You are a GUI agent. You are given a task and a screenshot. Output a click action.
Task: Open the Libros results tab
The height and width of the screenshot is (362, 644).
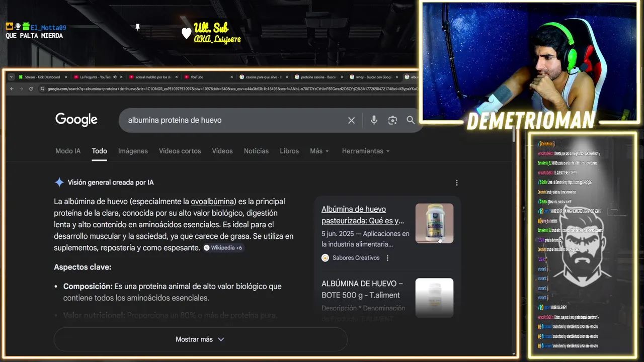tap(289, 151)
